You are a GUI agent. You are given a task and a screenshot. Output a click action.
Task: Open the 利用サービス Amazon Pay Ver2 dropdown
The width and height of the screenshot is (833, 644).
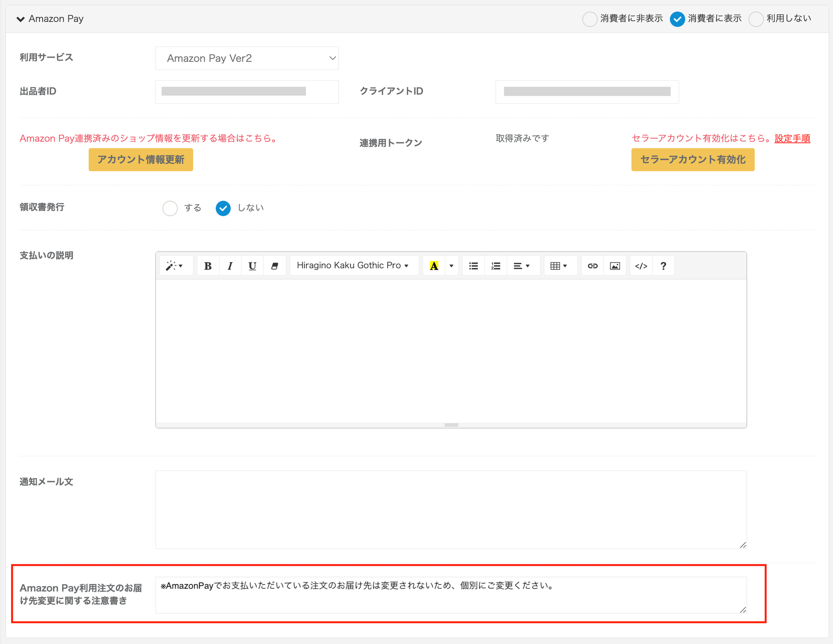pyautogui.click(x=247, y=58)
